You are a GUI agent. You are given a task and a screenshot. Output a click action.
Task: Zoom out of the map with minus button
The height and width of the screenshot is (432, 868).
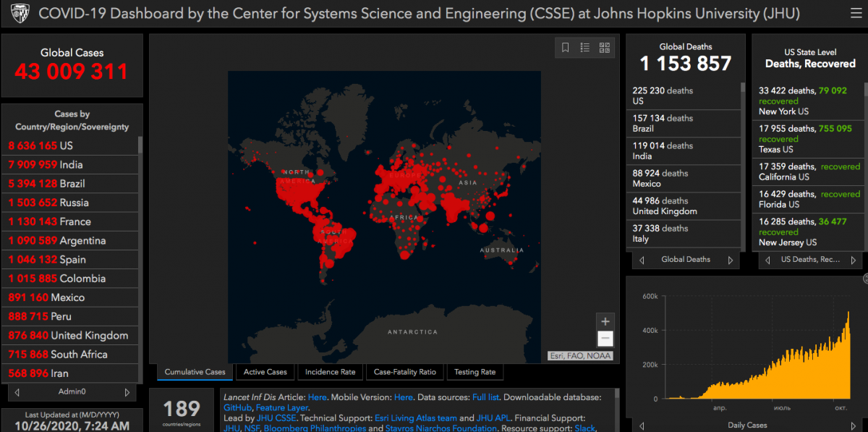pyautogui.click(x=605, y=339)
